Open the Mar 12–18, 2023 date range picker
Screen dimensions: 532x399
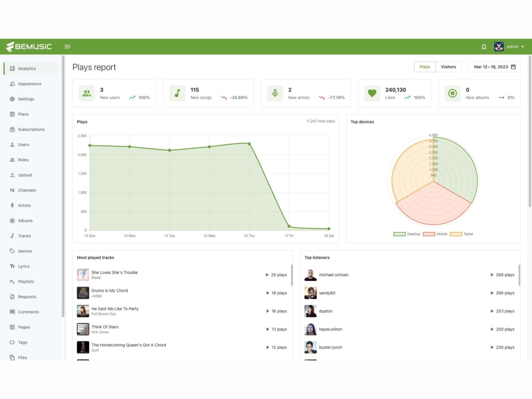[x=494, y=67]
